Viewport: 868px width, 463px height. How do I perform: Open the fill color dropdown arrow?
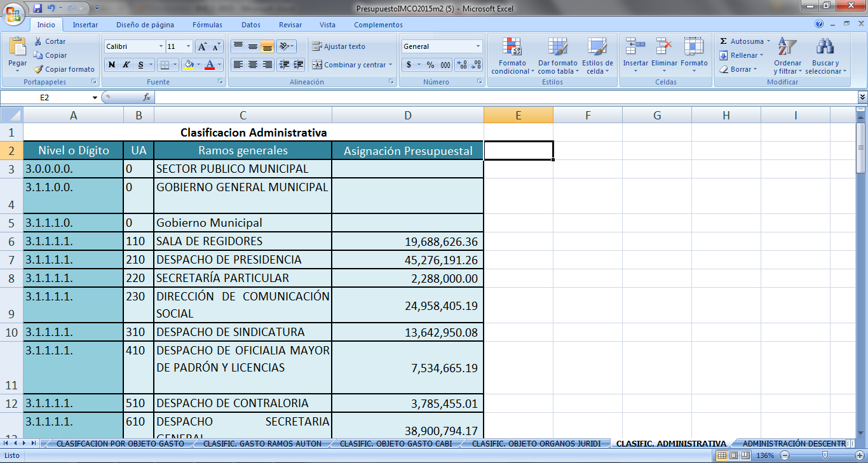[x=198, y=65]
